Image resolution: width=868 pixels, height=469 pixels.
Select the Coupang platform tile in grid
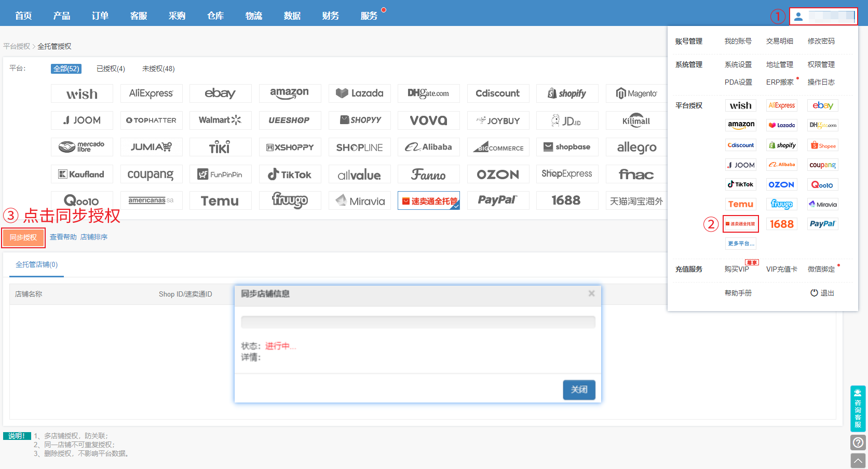pyautogui.click(x=151, y=174)
